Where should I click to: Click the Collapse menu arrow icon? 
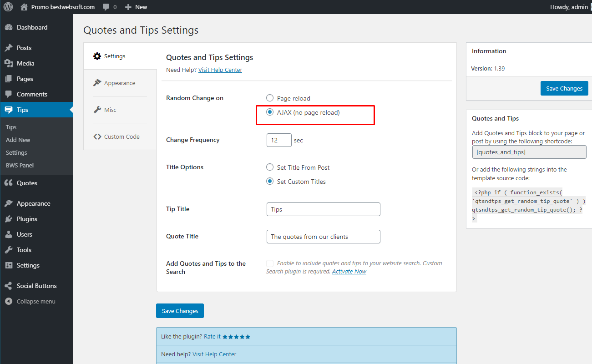click(8, 301)
